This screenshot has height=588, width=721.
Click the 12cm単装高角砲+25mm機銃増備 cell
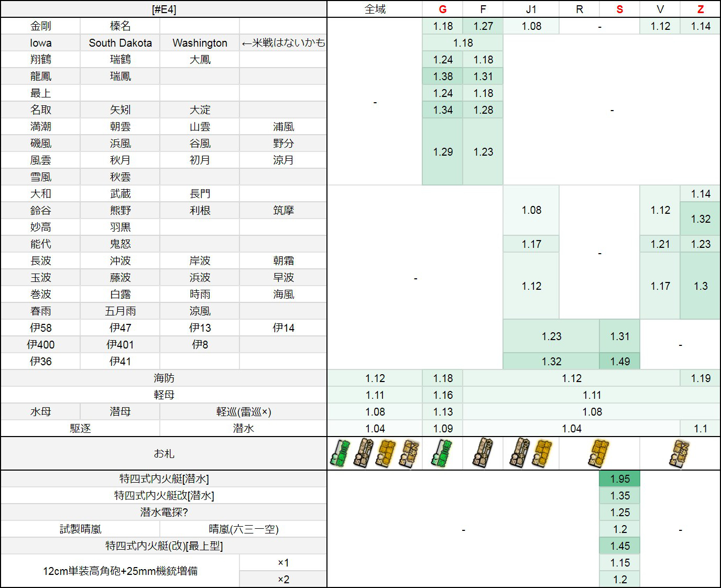pos(121,571)
